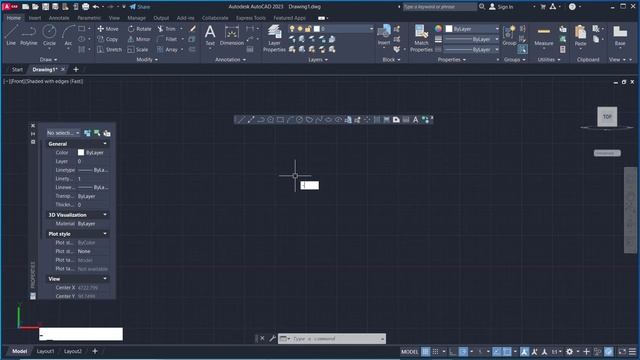640x360 pixels.
Task: Toggle annotation visibility in status bar
Action: point(524,351)
